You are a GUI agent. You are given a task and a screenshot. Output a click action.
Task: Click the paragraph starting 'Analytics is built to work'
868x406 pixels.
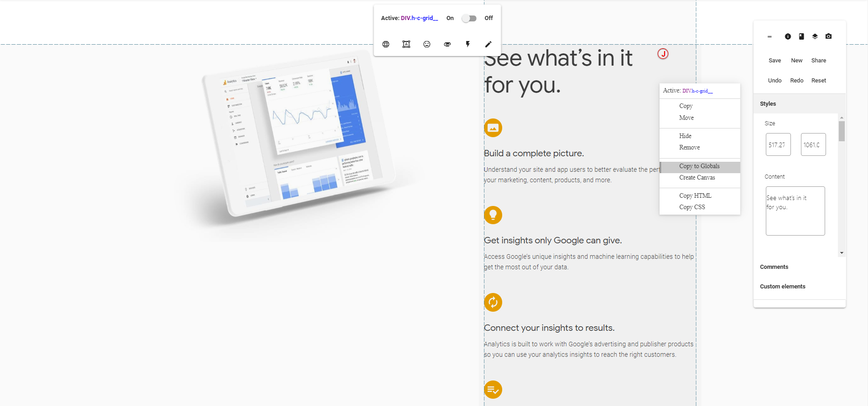[x=589, y=349]
